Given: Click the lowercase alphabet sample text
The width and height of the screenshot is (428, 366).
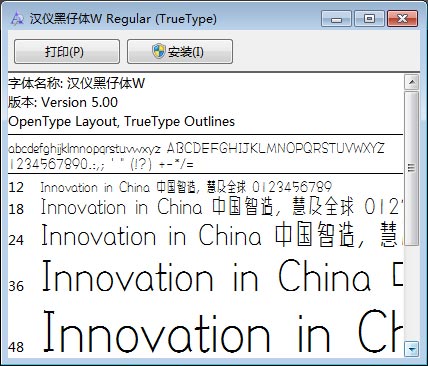Looking at the screenshot, I should click(x=84, y=149).
